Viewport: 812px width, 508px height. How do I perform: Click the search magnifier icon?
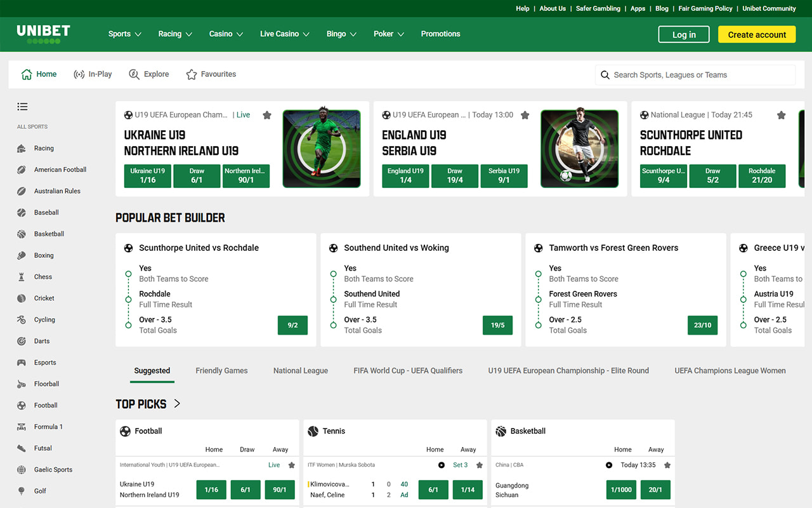coord(605,75)
